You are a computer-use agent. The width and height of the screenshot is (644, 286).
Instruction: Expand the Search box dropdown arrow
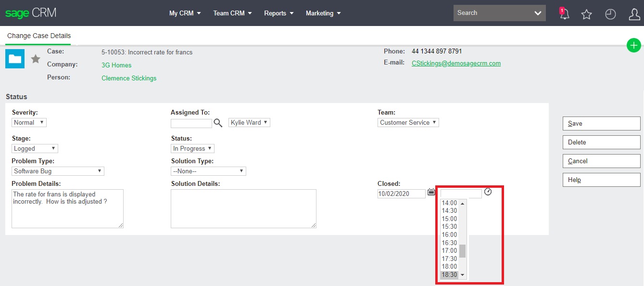(x=538, y=13)
